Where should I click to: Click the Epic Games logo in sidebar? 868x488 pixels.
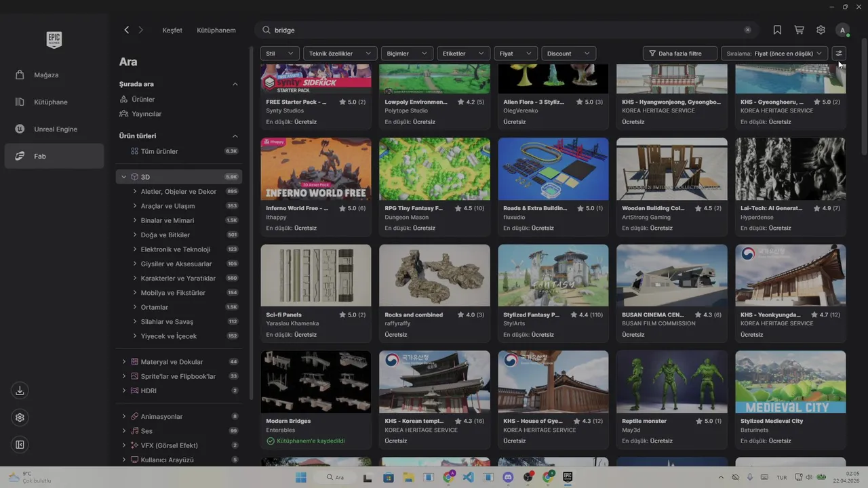click(x=54, y=39)
